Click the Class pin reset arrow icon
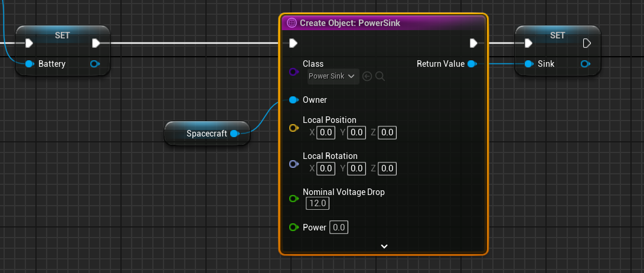Image resolution: width=644 pixels, height=273 pixels. (367, 76)
